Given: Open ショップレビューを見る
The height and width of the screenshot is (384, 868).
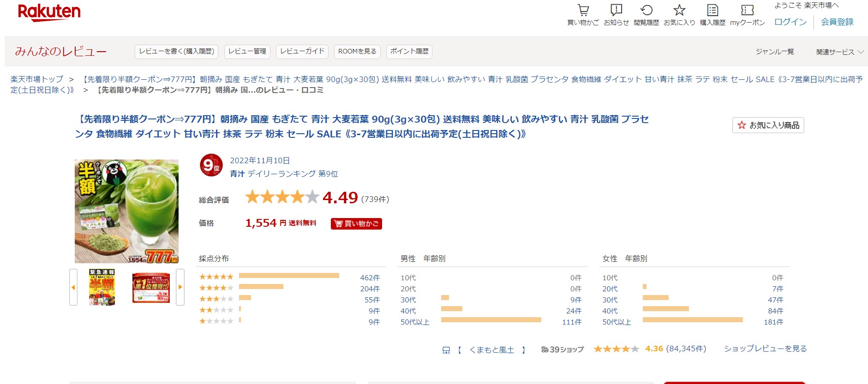Looking at the screenshot, I should click(x=765, y=349).
